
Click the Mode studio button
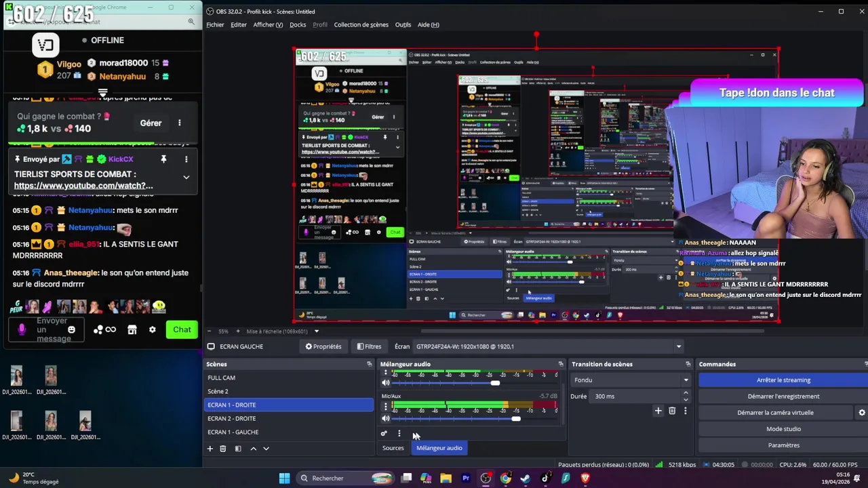tap(783, 429)
